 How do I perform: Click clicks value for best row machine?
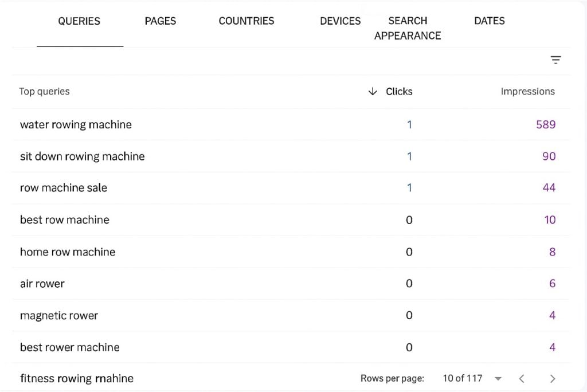tap(409, 219)
